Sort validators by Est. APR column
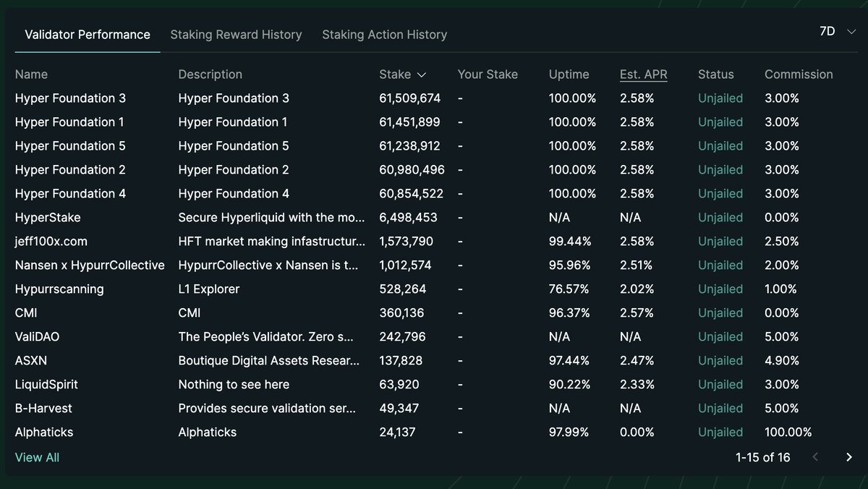 click(643, 75)
